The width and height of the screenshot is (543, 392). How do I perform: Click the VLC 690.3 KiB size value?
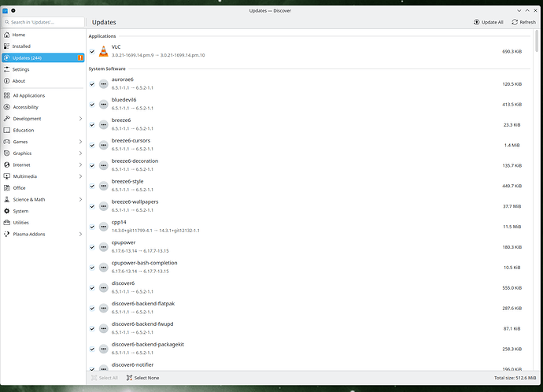[512, 52]
